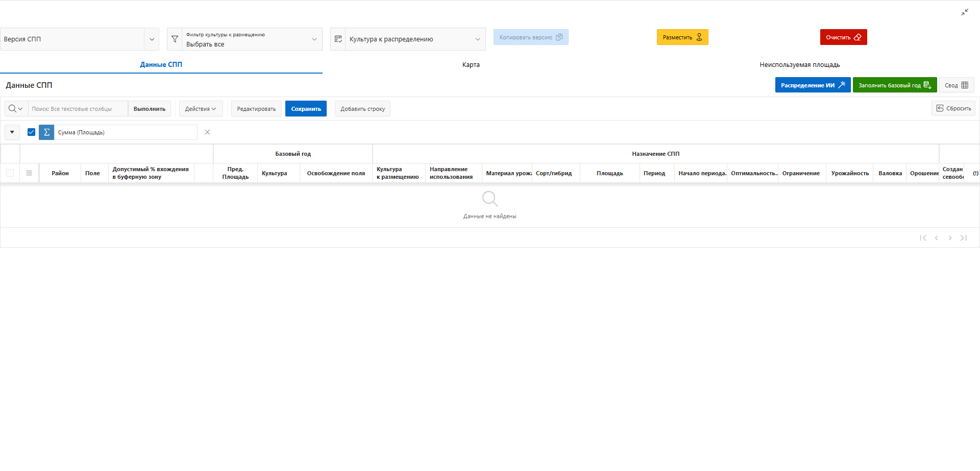This screenshot has width=980, height=471.
Task: Open the row actions hamburger menu icon
Action: click(29, 173)
